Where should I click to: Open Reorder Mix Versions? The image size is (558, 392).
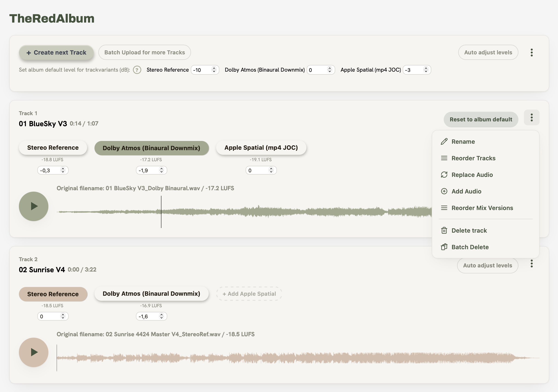(486, 208)
